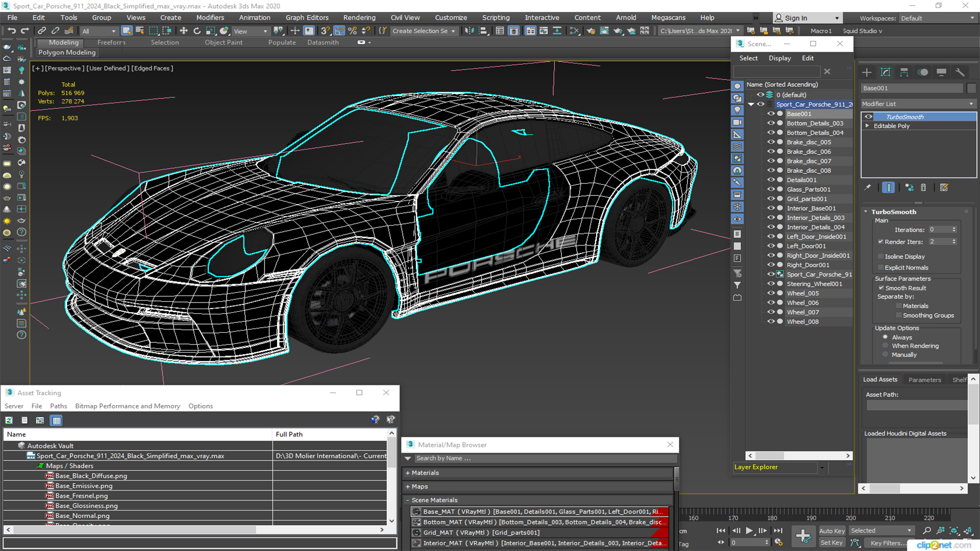Open Modifiers menu

tap(210, 17)
